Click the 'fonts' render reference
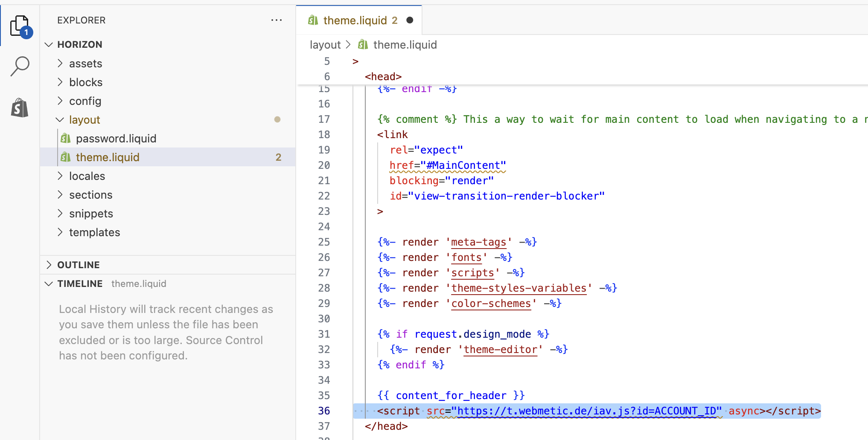The width and height of the screenshot is (868, 440). pos(466,258)
